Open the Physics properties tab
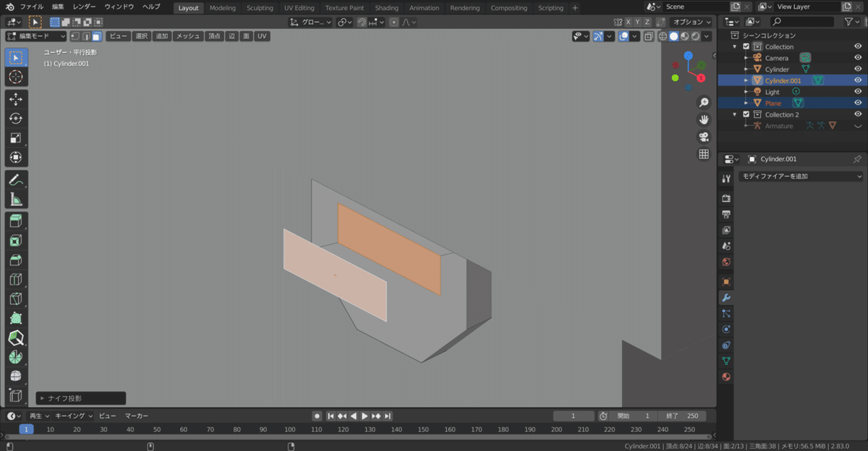Screen dimensions: 868x451 click(726, 329)
